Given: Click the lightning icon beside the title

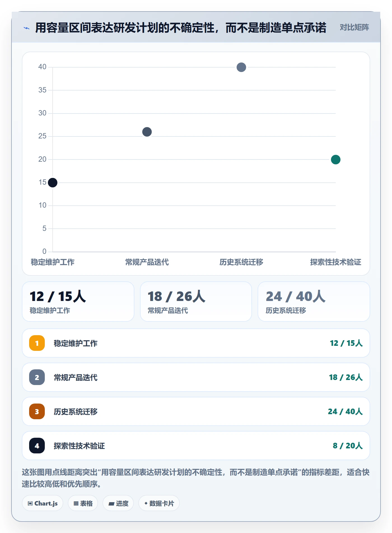Looking at the screenshot, I should point(27,28).
